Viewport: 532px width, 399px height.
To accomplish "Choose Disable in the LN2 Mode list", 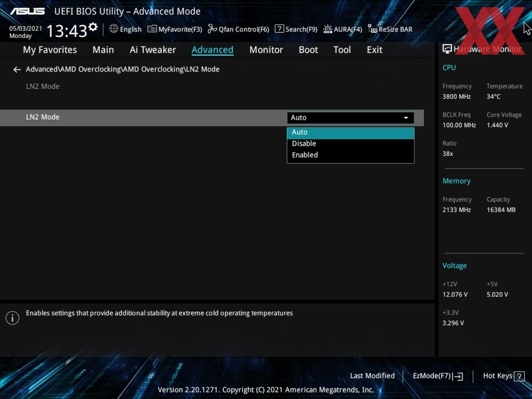I will pyautogui.click(x=350, y=144).
